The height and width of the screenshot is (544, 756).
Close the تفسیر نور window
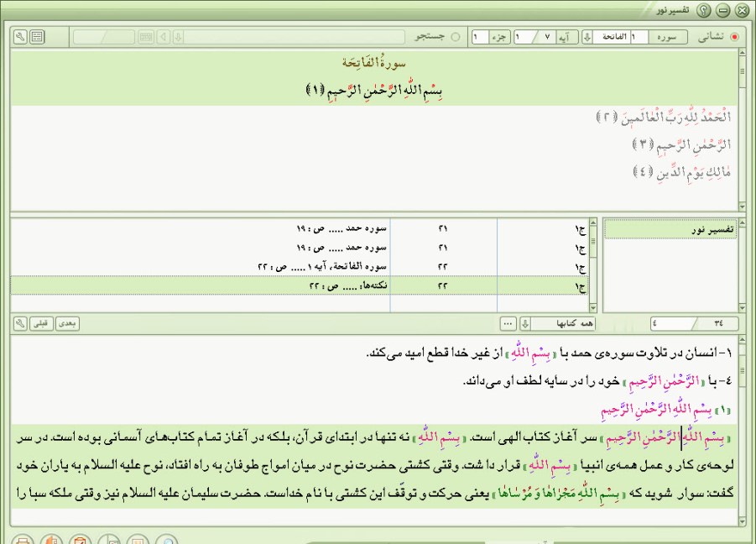coord(743,10)
